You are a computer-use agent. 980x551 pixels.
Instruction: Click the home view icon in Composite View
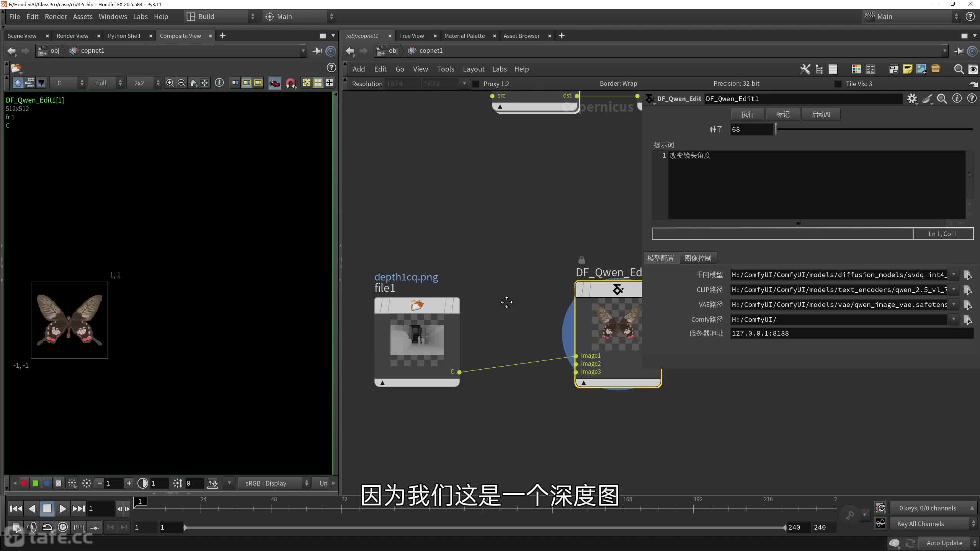[193, 83]
